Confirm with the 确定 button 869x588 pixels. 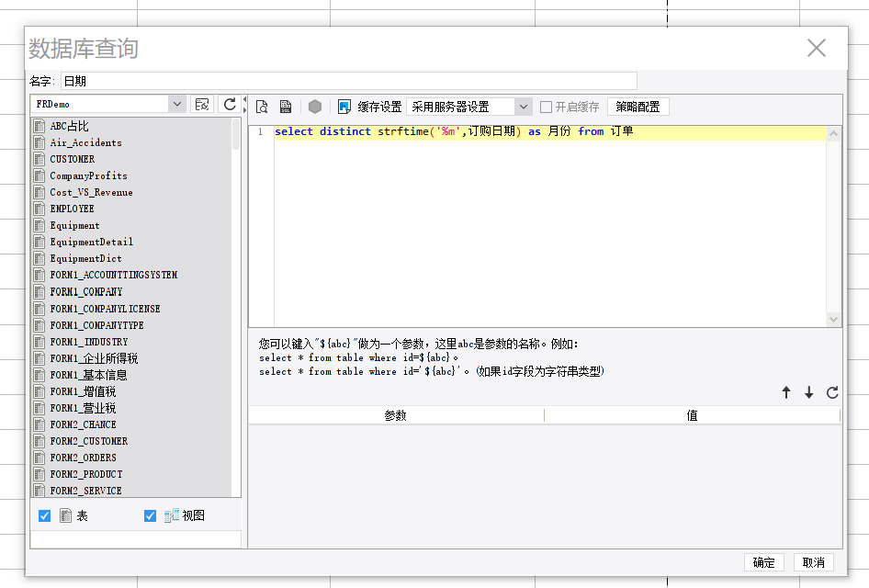763,562
